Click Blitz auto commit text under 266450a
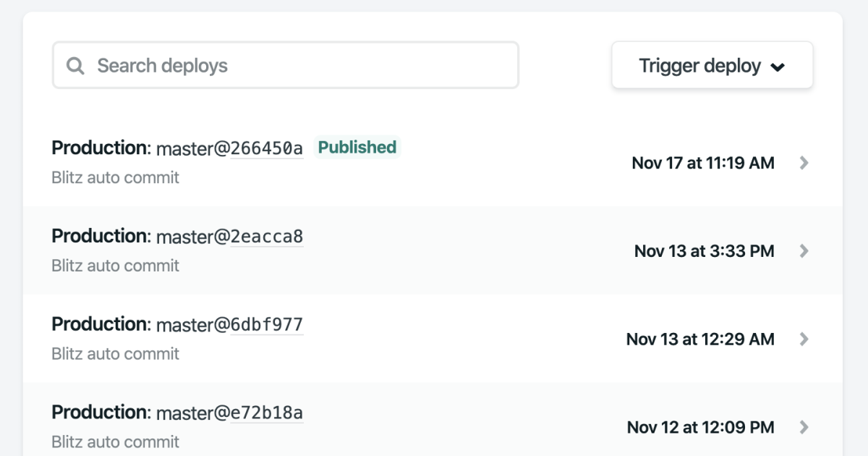Viewport: 868px width, 456px height. pyautogui.click(x=116, y=177)
